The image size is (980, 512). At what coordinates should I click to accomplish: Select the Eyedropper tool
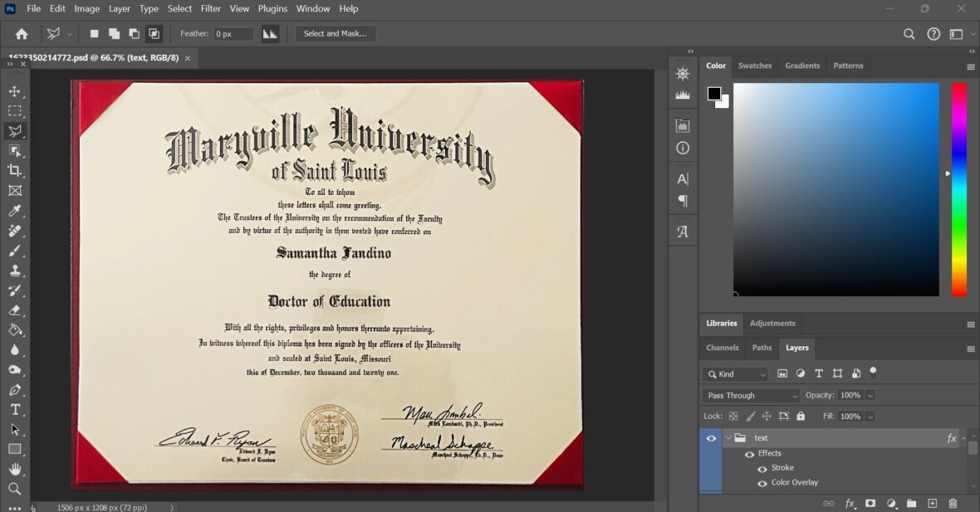pos(15,210)
